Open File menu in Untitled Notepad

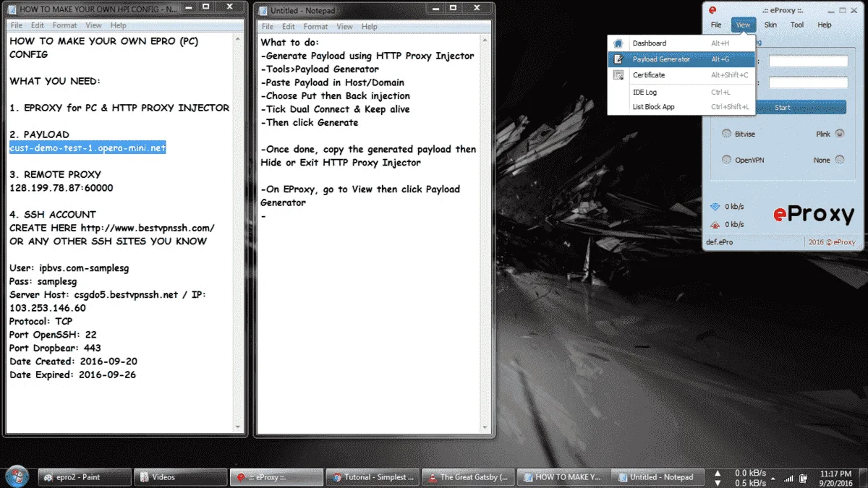point(267,27)
